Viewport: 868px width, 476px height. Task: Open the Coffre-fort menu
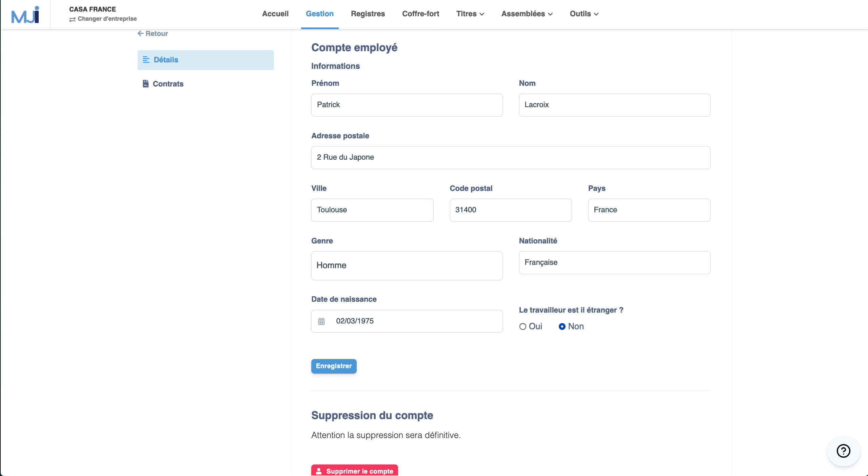click(x=420, y=14)
